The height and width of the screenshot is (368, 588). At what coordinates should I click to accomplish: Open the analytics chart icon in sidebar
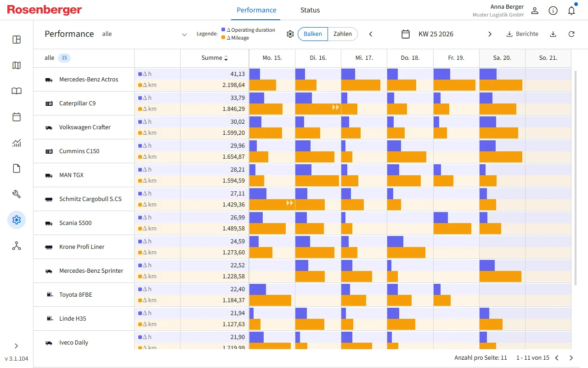[17, 143]
